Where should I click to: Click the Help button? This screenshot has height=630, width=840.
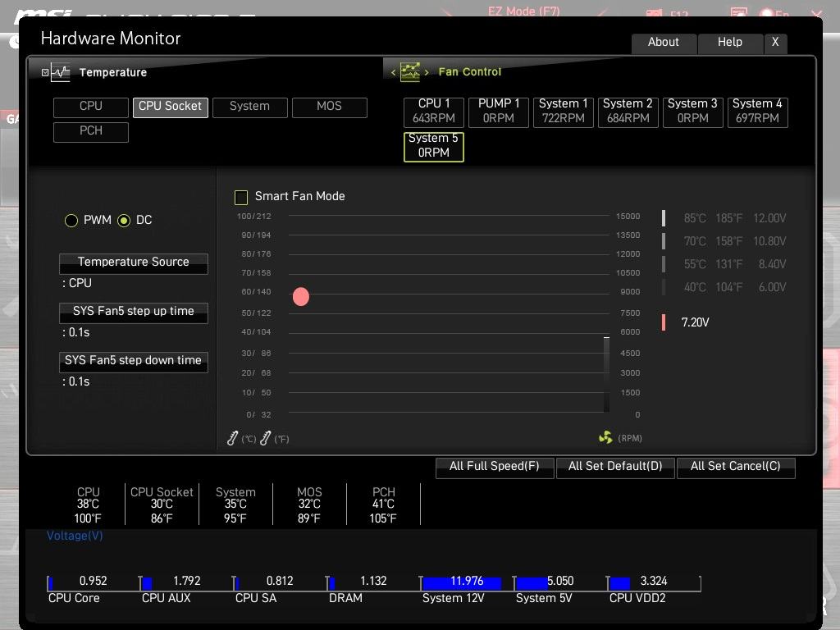tap(730, 43)
